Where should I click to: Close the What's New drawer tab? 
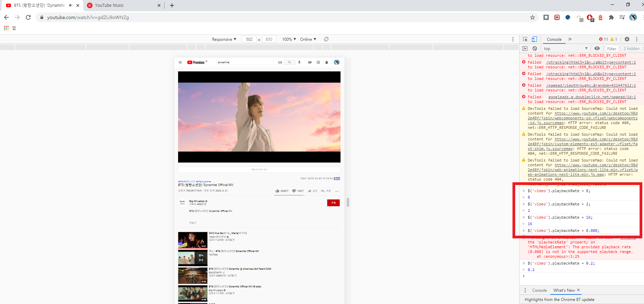click(x=578, y=290)
